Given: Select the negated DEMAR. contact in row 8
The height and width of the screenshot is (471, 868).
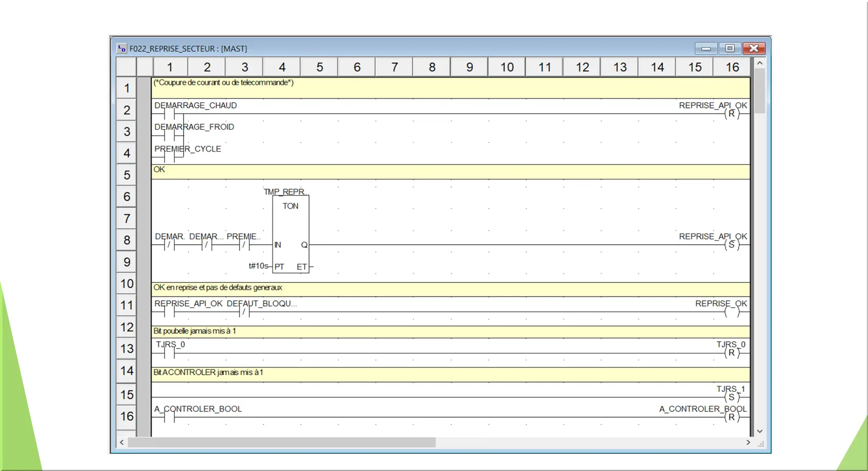Looking at the screenshot, I should (169, 245).
